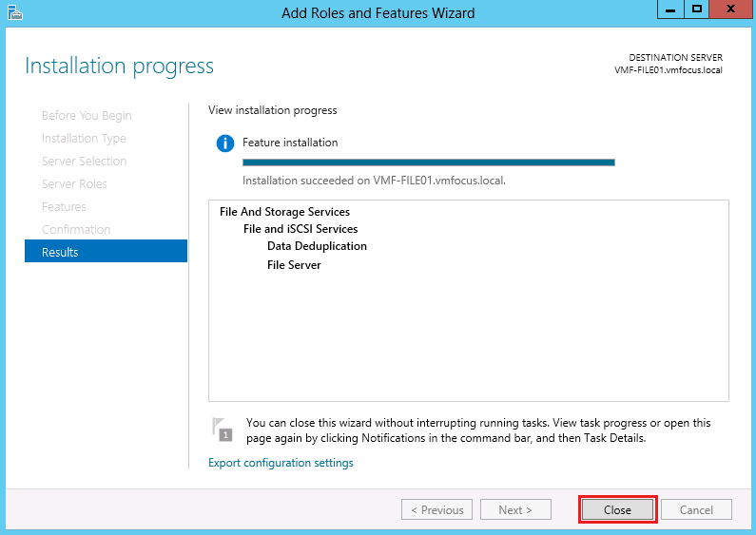
Task: Select the Server Roles step
Action: click(x=74, y=183)
